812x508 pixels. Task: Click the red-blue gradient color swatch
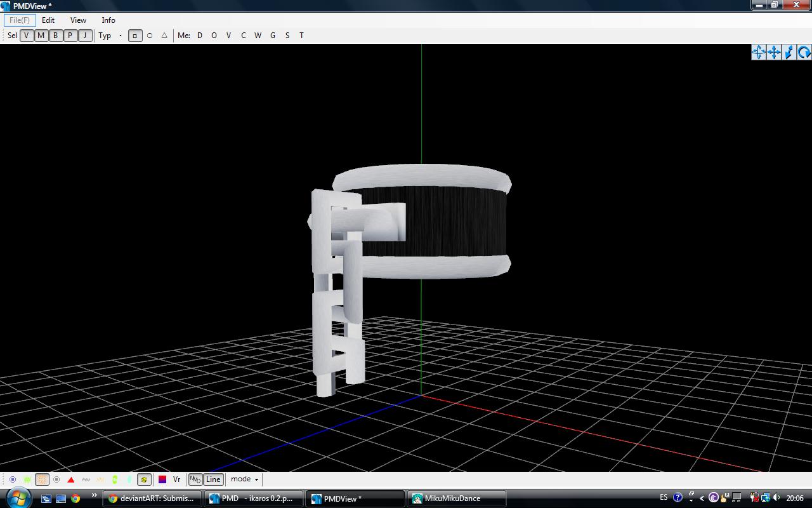pos(162,479)
